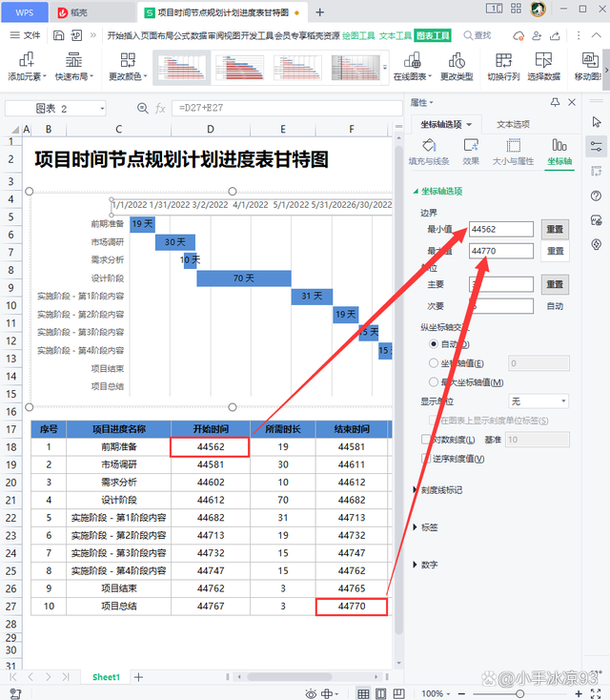Collapse the 坐标轴选项 section header
The width and height of the screenshot is (610, 700).
click(437, 191)
